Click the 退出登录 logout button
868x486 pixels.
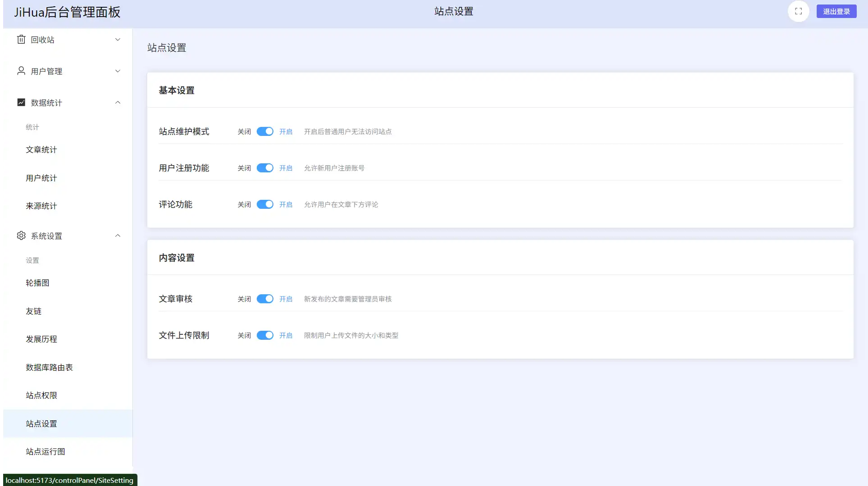(x=836, y=11)
